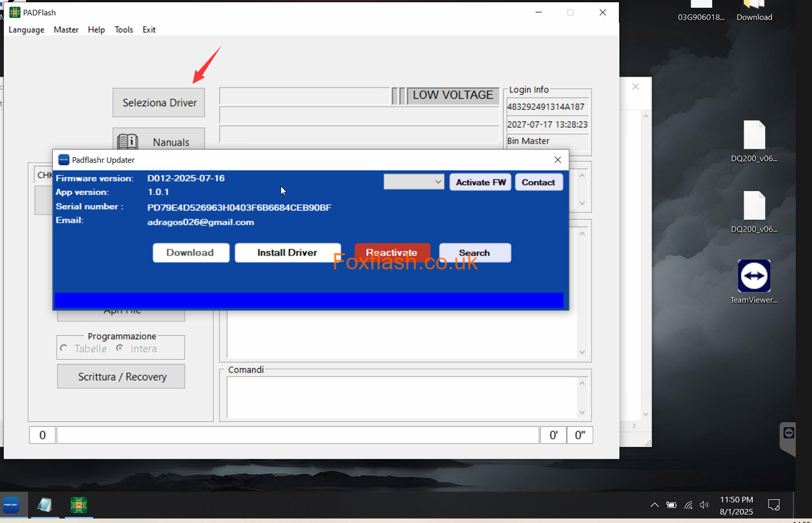Image resolution: width=812 pixels, height=523 pixels.
Task: Click the PADFlash title bar icon
Action: coord(15,12)
